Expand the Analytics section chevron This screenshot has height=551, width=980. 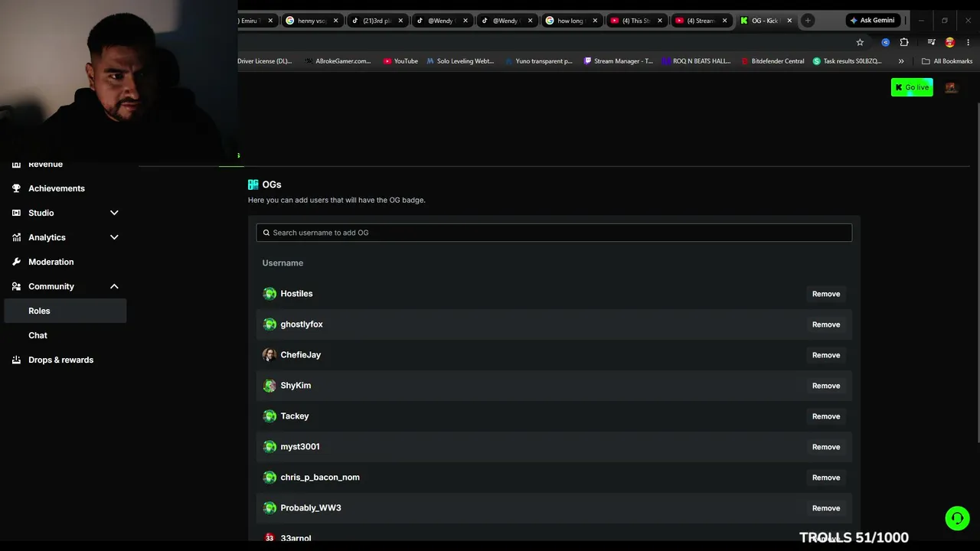point(114,237)
